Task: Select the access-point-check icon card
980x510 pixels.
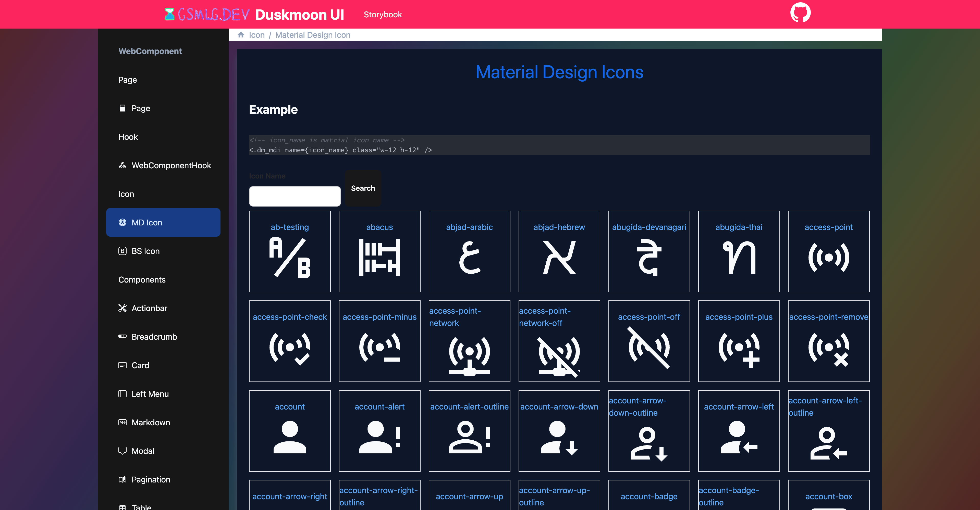Action: tap(289, 341)
